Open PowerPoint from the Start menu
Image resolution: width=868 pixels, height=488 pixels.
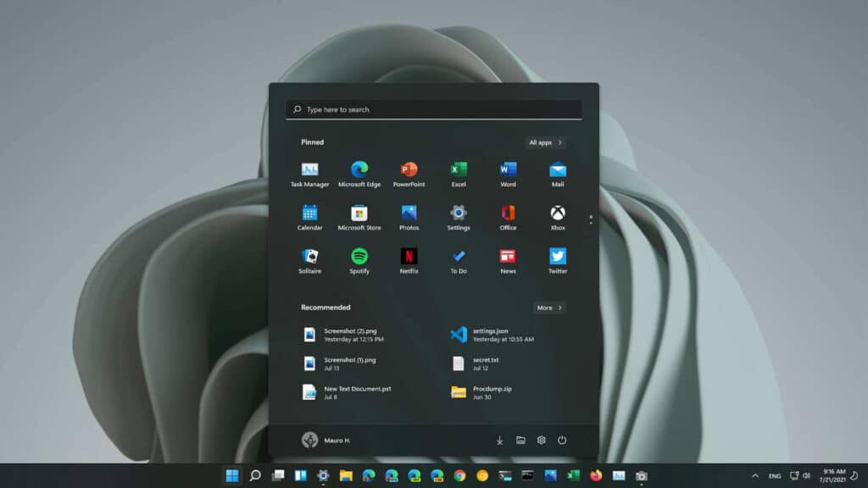click(x=409, y=175)
